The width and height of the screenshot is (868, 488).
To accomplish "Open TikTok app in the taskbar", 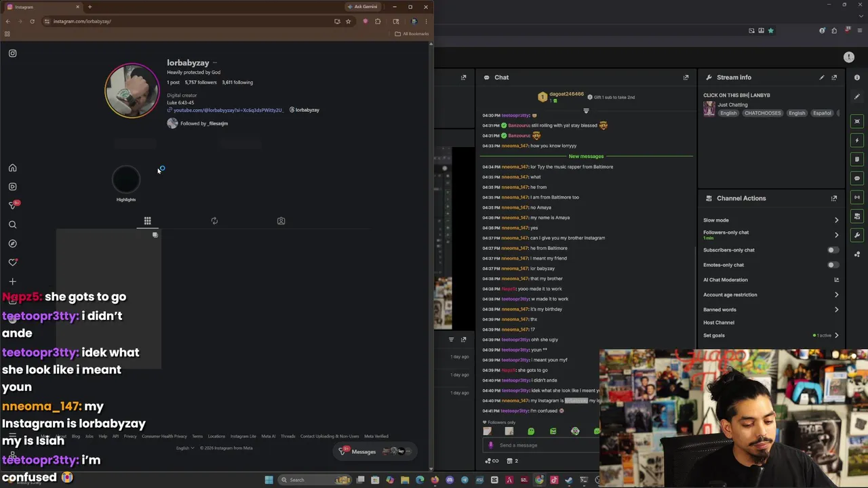I will coord(554,480).
